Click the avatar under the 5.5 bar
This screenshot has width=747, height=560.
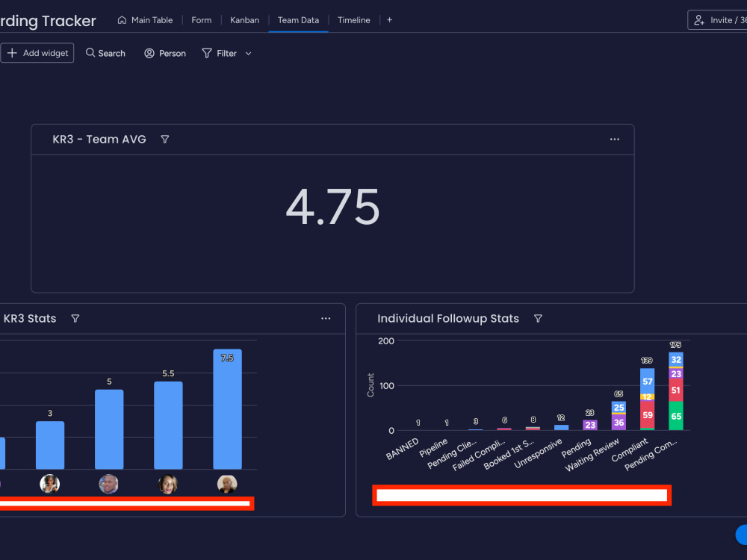168,484
